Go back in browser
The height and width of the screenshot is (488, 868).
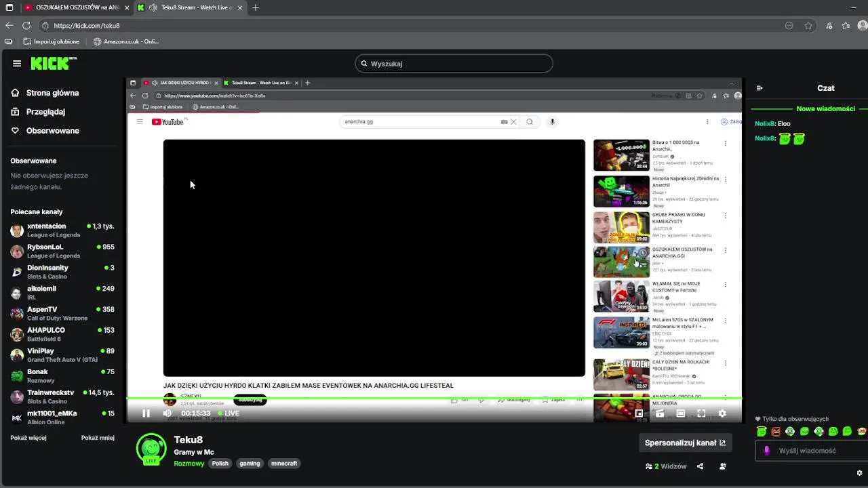click(9, 25)
